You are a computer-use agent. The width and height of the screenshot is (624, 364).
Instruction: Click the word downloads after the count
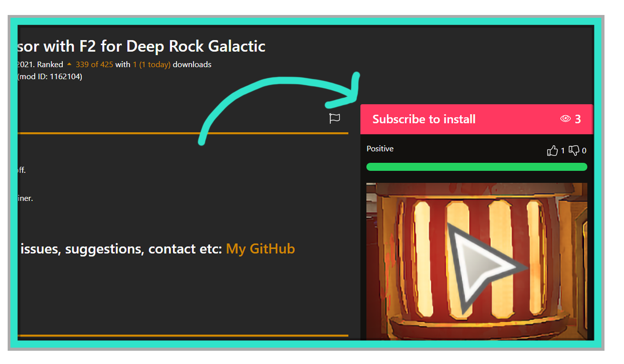tap(192, 64)
